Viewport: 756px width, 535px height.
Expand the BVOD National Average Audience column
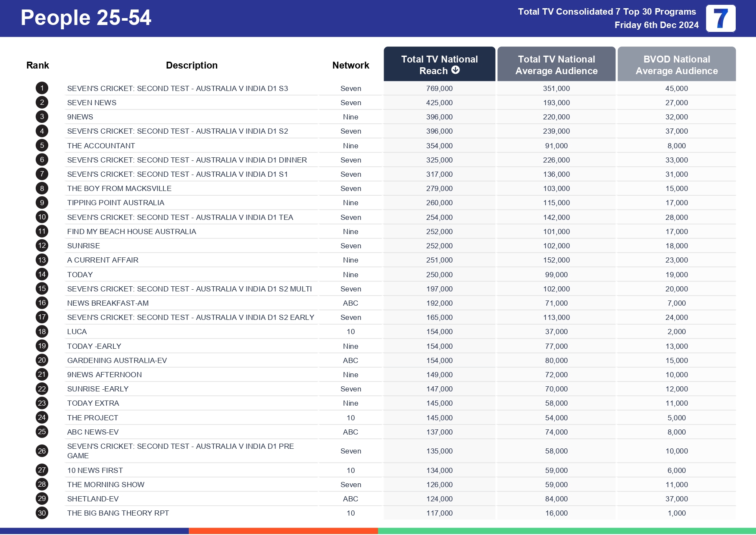pyautogui.click(x=677, y=65)
